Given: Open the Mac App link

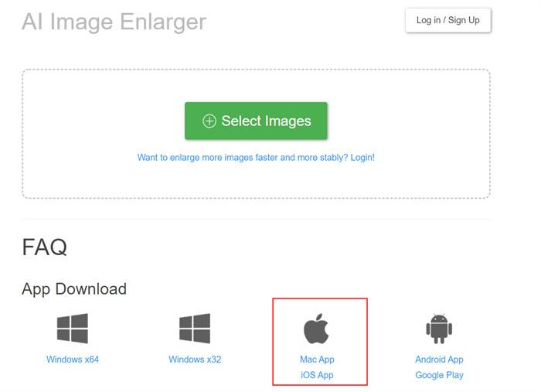Looking at the screenshot, I should point(317,360).
